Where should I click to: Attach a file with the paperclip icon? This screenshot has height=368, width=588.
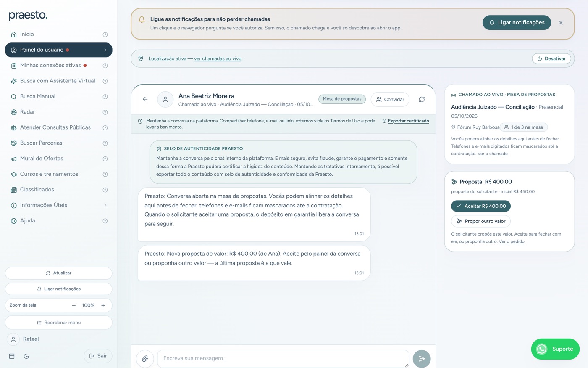(x=145, y=359)
